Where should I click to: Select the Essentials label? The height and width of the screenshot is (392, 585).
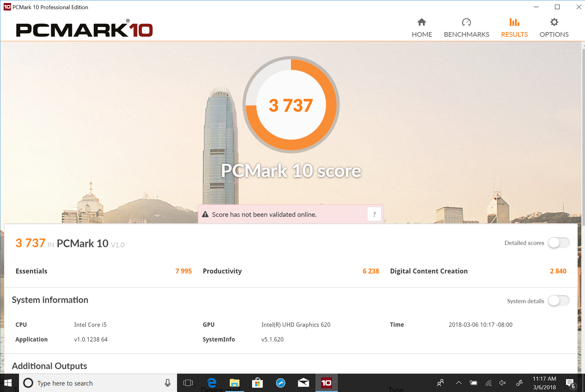(x=31, y=271)
